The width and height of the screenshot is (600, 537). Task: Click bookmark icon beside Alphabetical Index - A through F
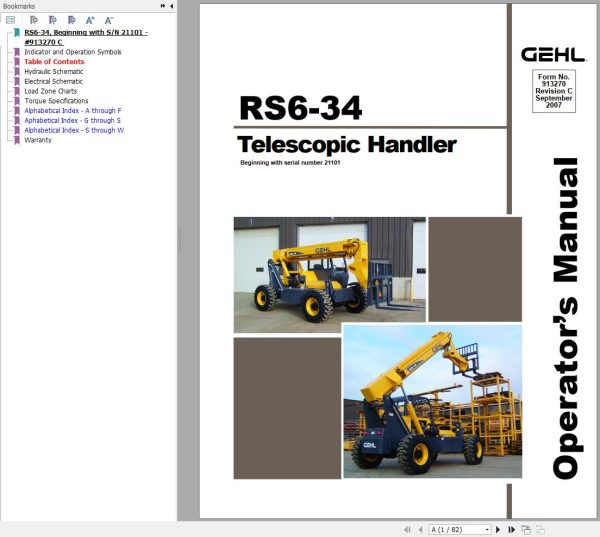pyautogui.click(x=17, y=111)
